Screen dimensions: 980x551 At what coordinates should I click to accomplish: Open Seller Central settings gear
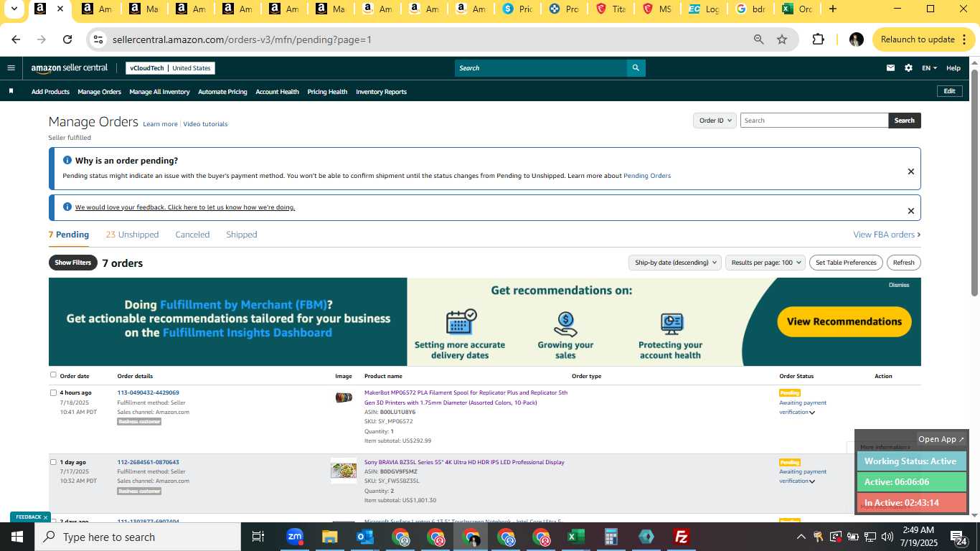point(908,68)
